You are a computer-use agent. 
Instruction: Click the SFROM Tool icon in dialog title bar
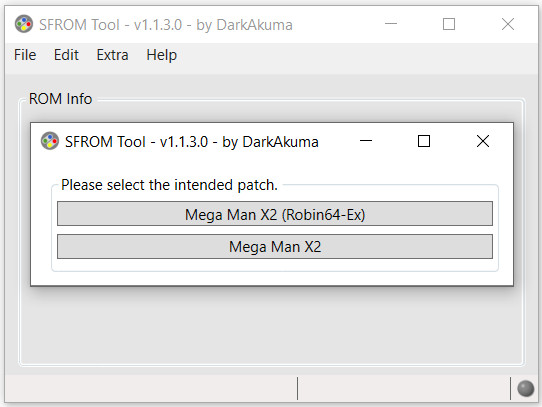coord(50,141)
